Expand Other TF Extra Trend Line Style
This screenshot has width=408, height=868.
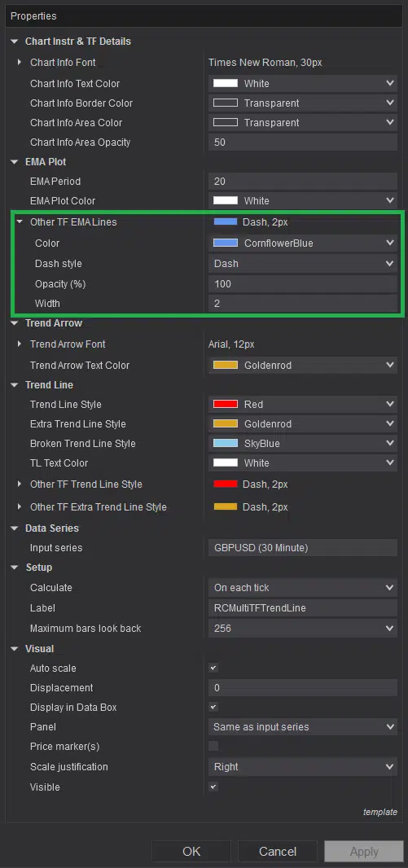pyautogui.click(x=20, y=506)
